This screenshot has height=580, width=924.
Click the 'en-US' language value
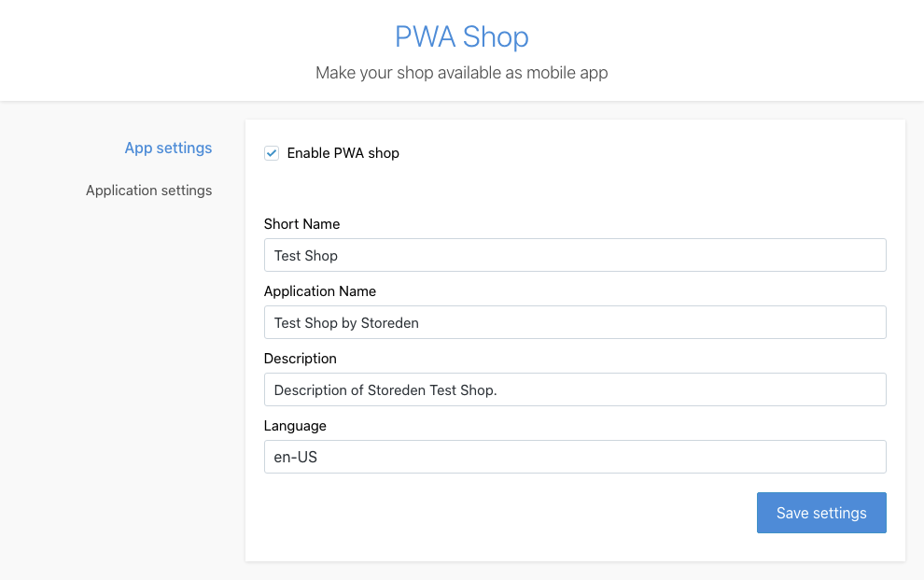[296, 458]
